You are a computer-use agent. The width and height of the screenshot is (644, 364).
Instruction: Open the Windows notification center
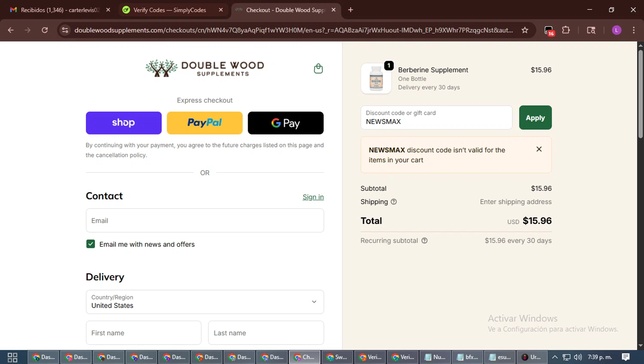point(626,357)
